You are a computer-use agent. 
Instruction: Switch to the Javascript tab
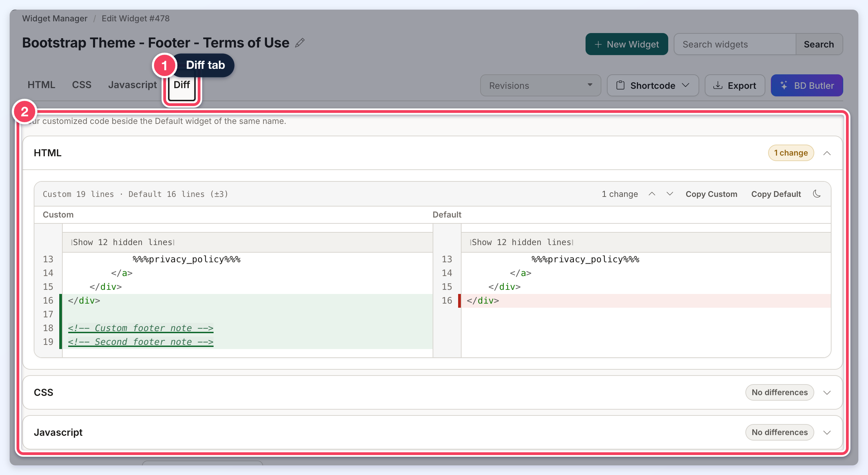pyautogui.click(x=132, y=85)
